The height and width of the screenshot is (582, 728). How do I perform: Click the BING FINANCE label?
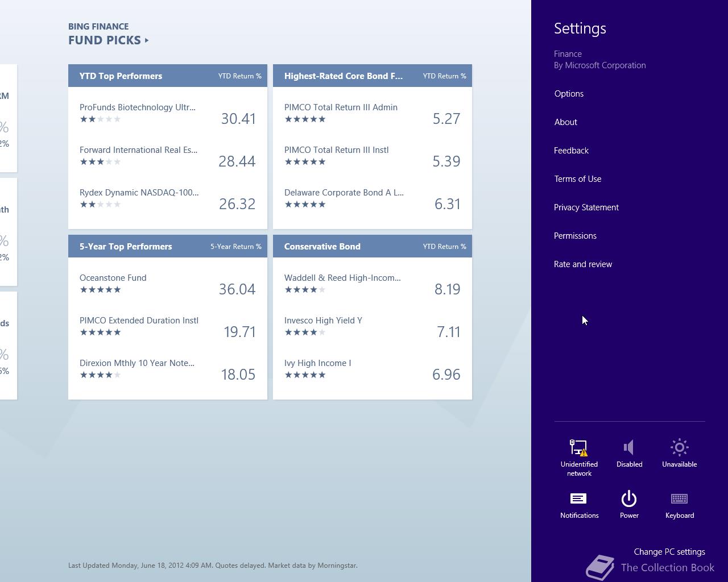[x=98, y=27]
